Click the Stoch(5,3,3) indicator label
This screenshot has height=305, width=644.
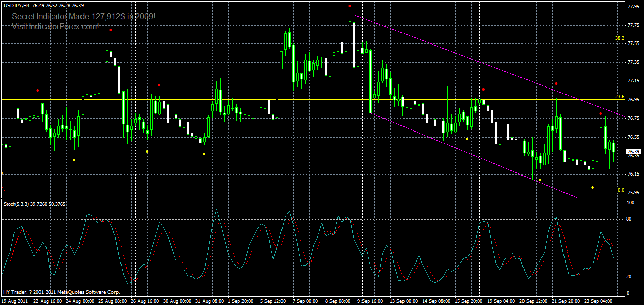22,203
